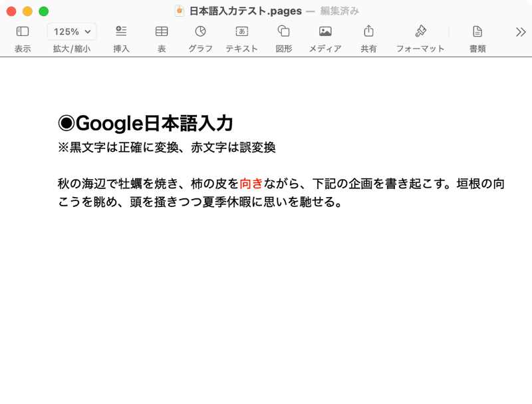Click the document file icon in title bar
Viewport: 532px width, 404px height.
179,11
